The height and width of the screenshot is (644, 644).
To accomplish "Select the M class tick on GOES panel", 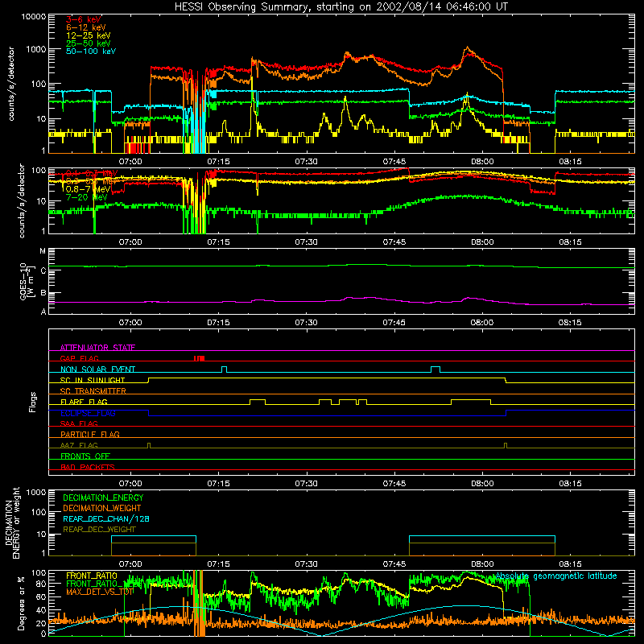I will [x=43, y=251].
